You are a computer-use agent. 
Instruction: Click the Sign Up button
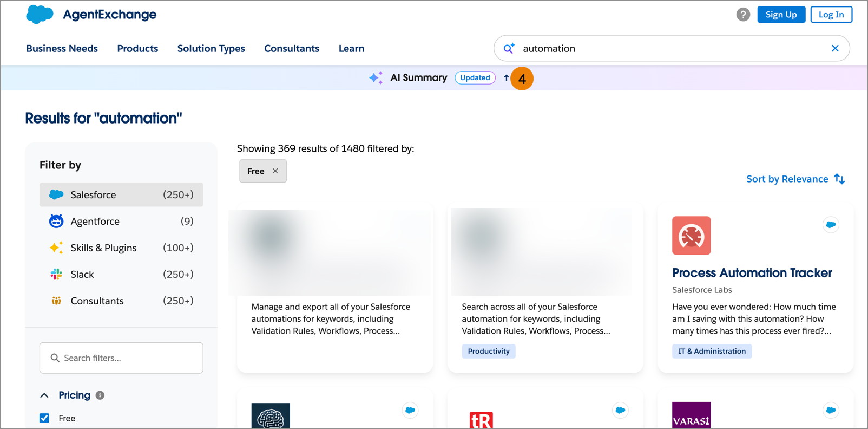pyautogui.click(x=781, y=15)
